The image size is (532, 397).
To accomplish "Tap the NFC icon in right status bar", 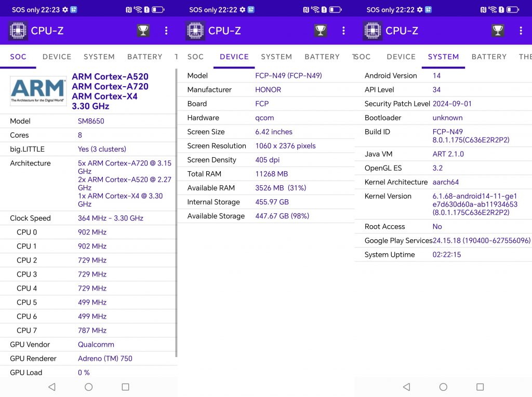I will pyautogui.click(x=484, y=9).
